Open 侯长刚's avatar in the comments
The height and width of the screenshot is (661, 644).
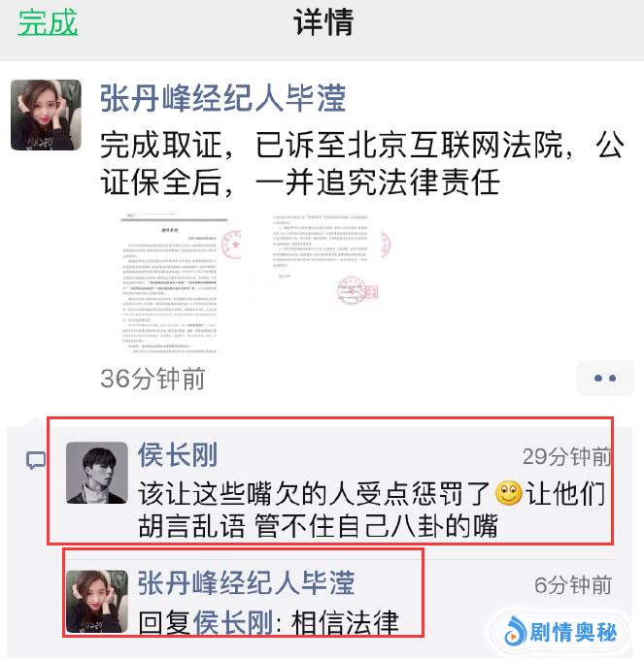[x=97, y=473]
